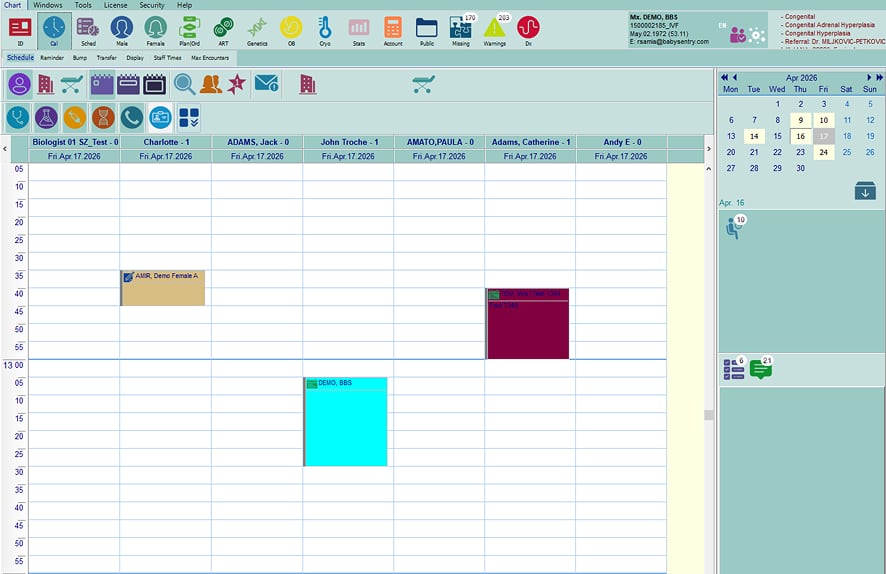This screenshot has height=574, width=886.
Task: Click the magnifying glass search icon
Action: 184,85
